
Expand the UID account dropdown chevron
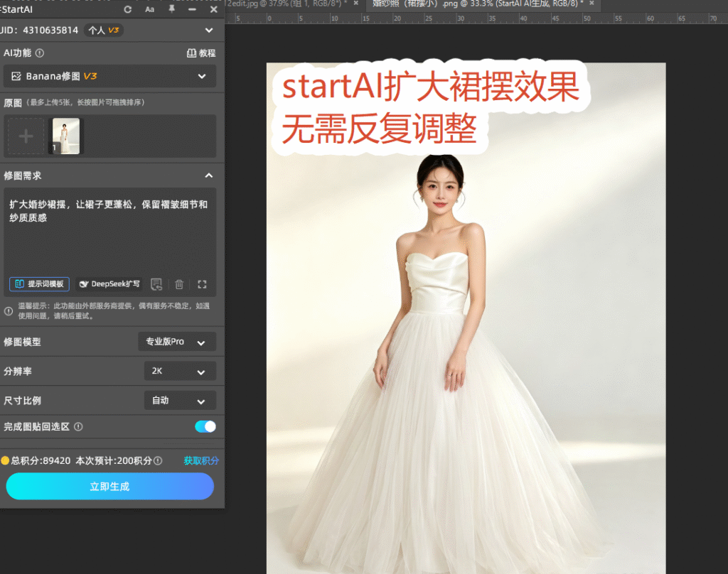tap(209, 30)
